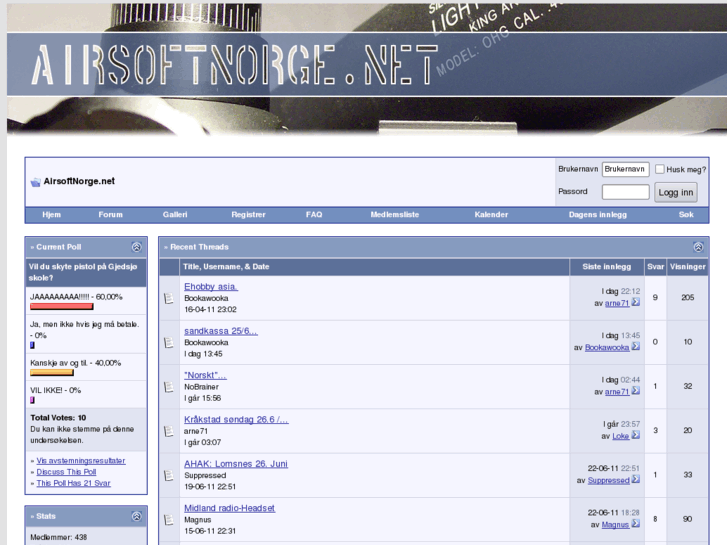The image size is (727, 545).
Task: Click the AirsoftNorge.net breadcrumb title
Action: click(79, 181)
